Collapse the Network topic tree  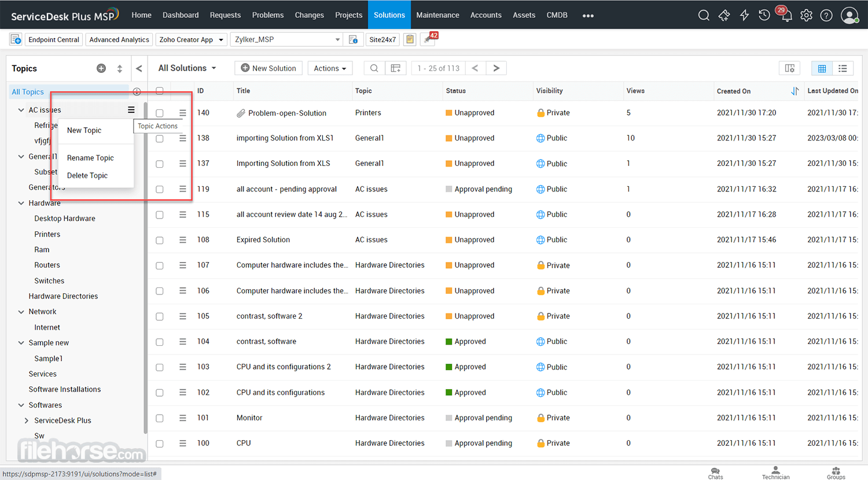[x=21, y=312]
